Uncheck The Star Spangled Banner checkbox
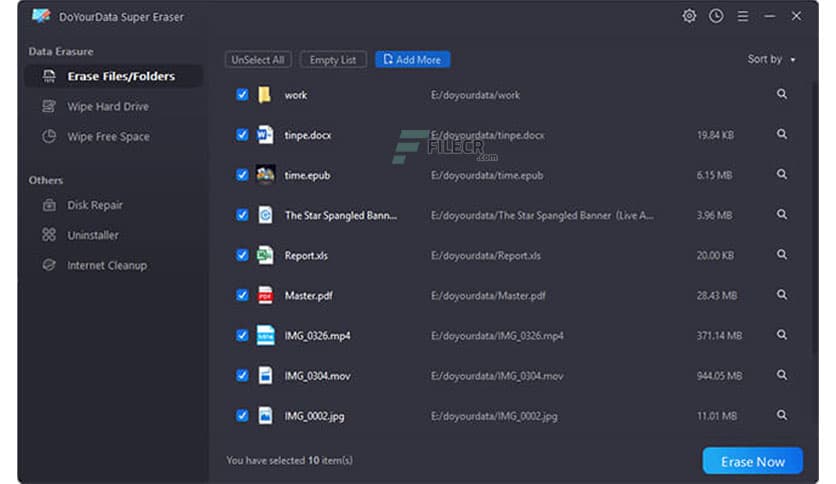The width and height of the screenshot is (836, 484). click(x=242, y=215)
